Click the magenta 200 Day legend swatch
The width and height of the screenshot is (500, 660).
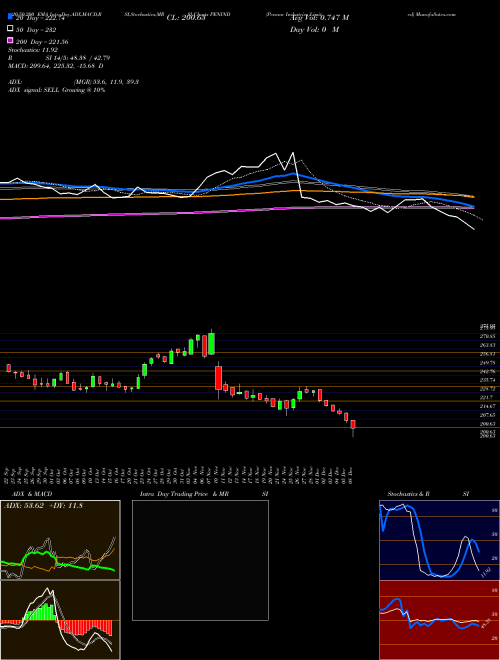10,40
